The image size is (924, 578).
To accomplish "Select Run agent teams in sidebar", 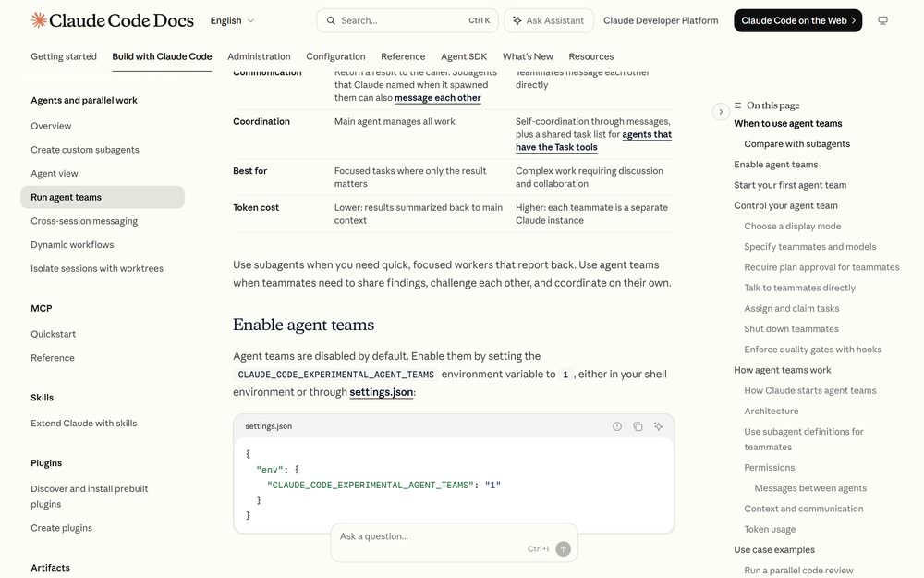I will click(x=103, y=197).
